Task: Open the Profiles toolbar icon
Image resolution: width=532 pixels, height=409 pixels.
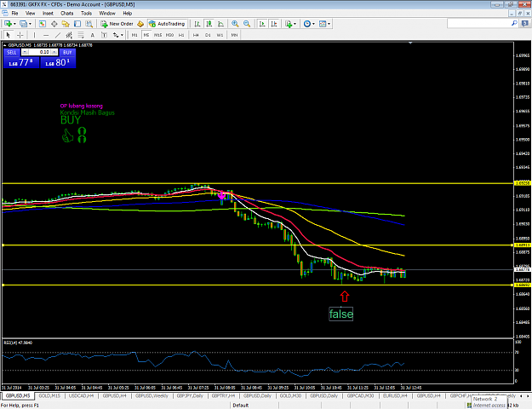Action: pyautogui.click(x=23, y=24)
